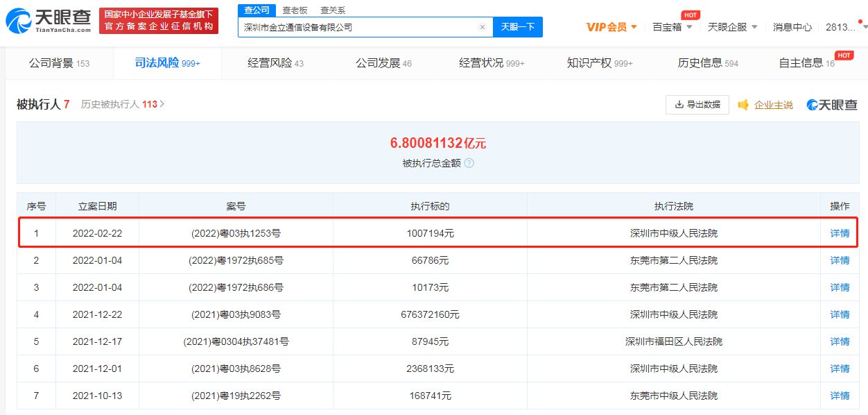Open 详情 for case 粤19执2262号
This screenshot has height=415, width=868.
pyautogui.click(x=840, y=396)
